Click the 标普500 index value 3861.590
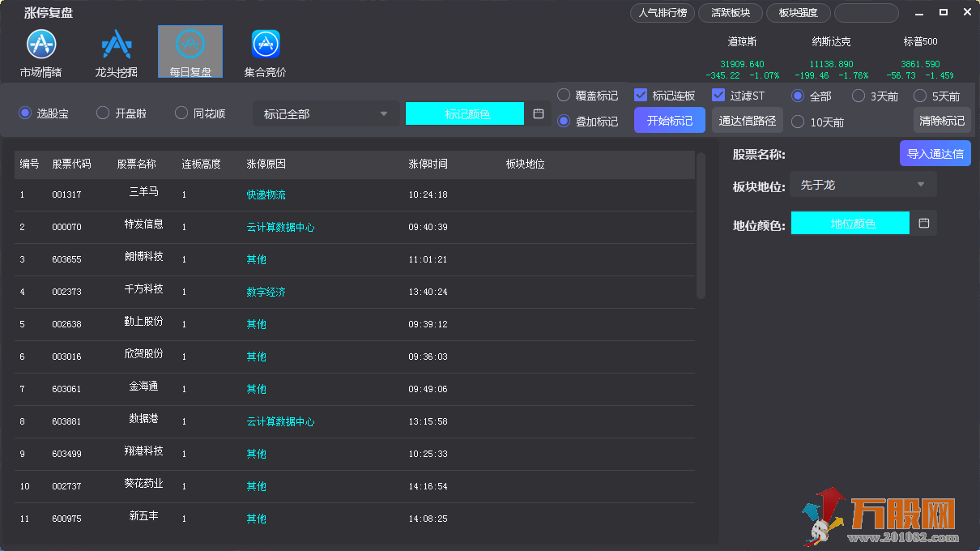 (x=920, y=64)
